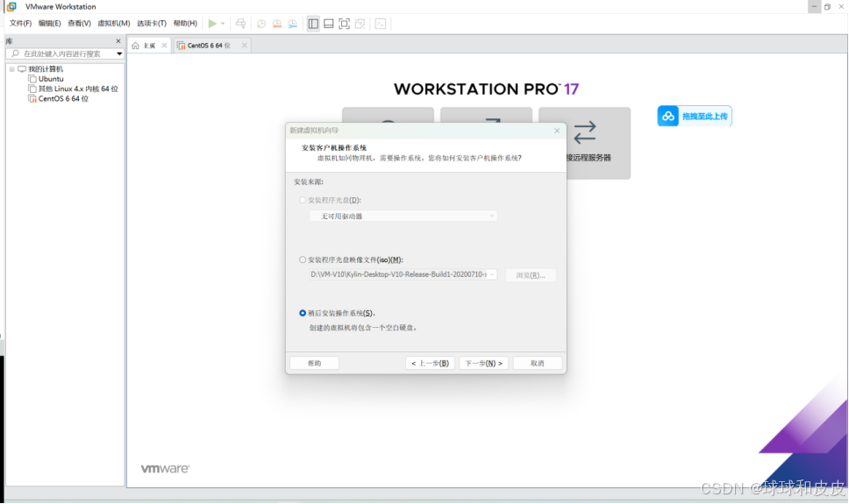Open the 无可用驱动器 drive dropdown
Viewport: 849px width, 504px height.
click(403, 216)
